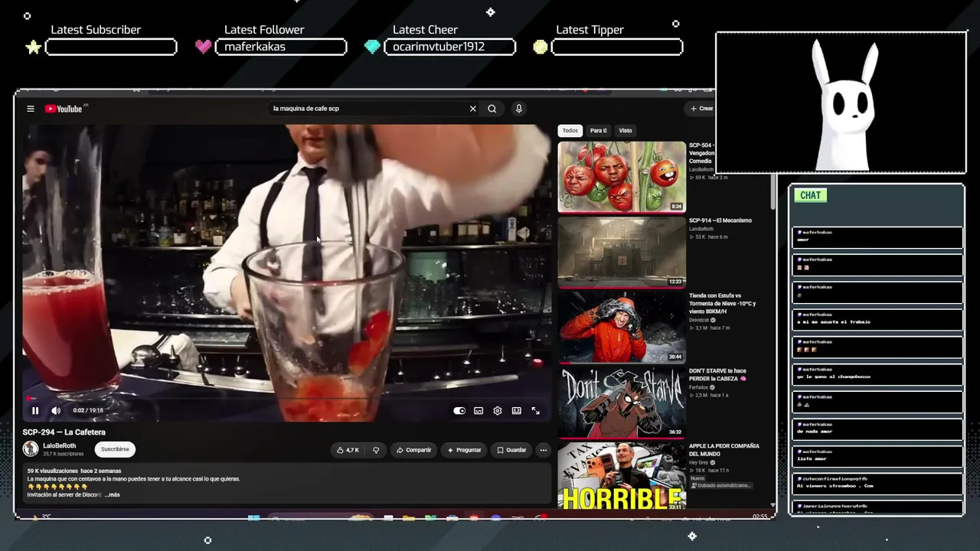This screenshot has height=551, width=980.
Task: Open the YouTube hamburger guide menu
Action: tap(31, 109)
